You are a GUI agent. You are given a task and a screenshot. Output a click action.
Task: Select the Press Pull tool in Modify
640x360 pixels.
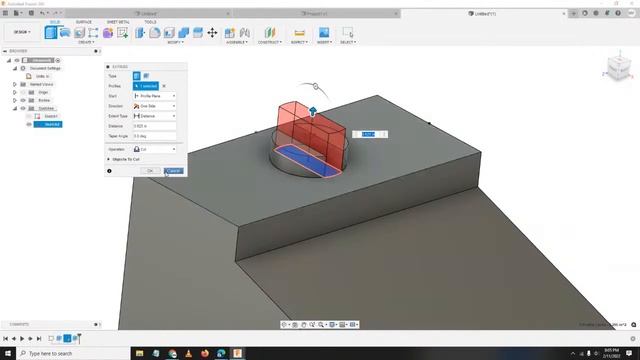(x=140, y=33)
